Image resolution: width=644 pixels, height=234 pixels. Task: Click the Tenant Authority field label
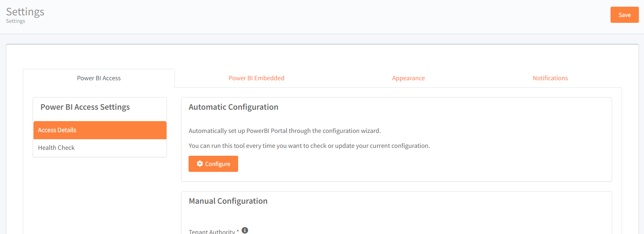tap(212, 231)
